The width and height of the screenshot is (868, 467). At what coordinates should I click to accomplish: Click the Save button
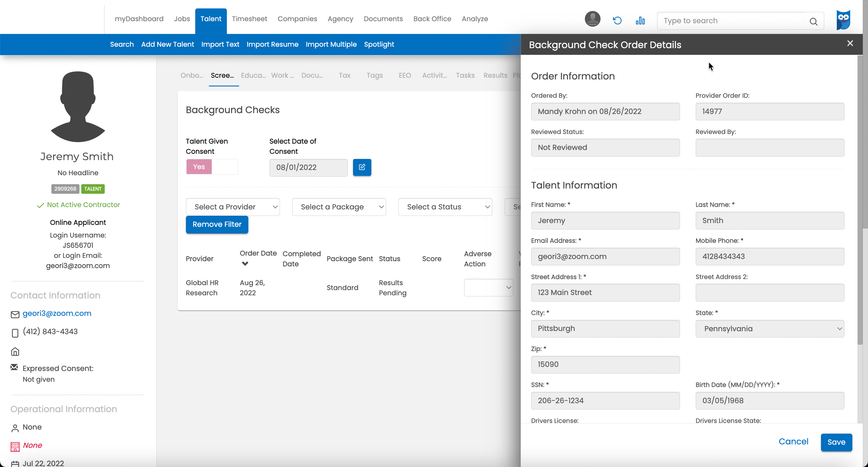[x=836, y=442]
